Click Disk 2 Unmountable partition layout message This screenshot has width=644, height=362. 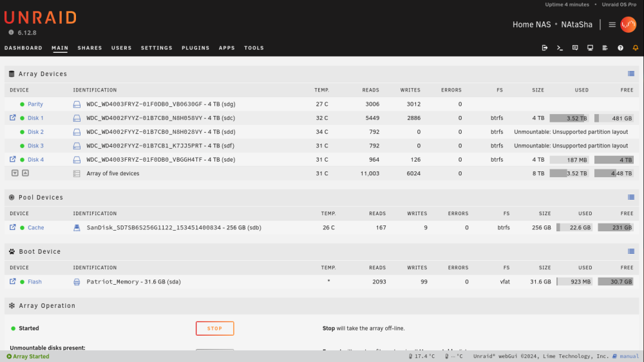click(x=571, y=132)
